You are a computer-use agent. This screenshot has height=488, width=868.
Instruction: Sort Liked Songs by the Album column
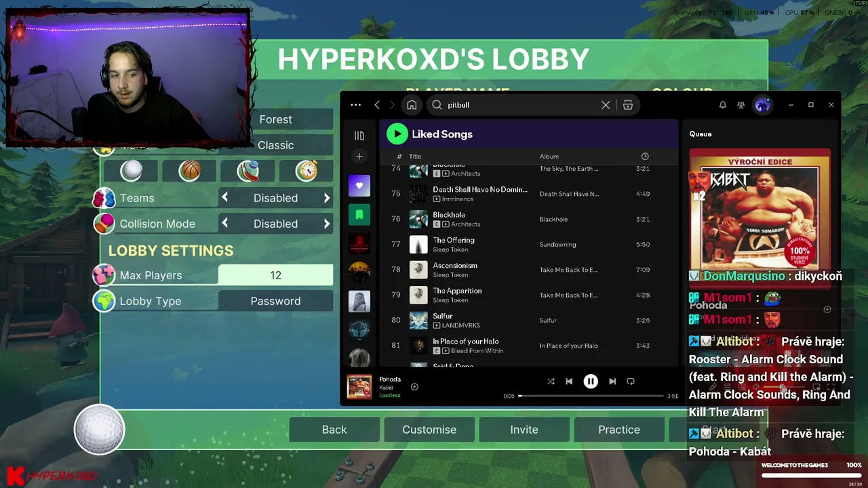click(549, 157)
